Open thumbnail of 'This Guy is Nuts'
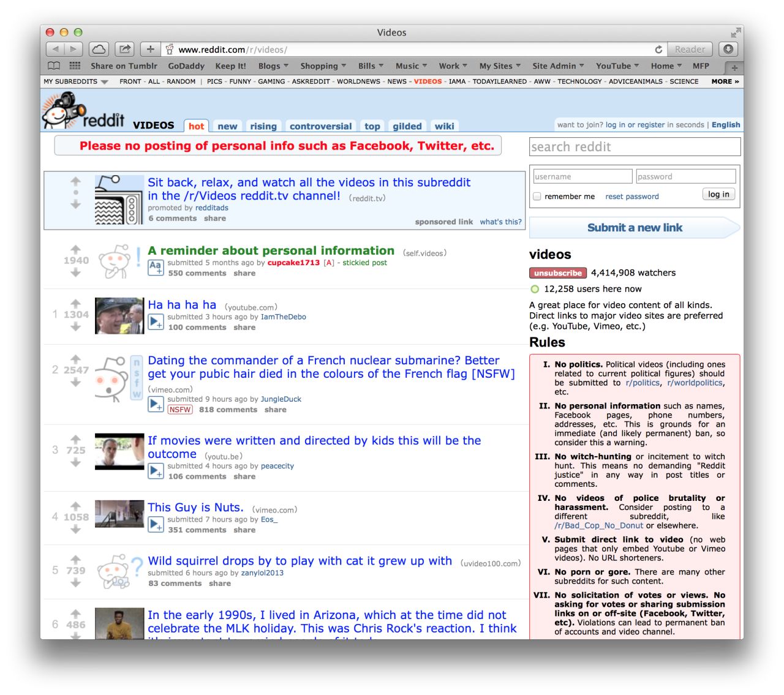Viewport: 784px width, 695px height. [119, 514]
